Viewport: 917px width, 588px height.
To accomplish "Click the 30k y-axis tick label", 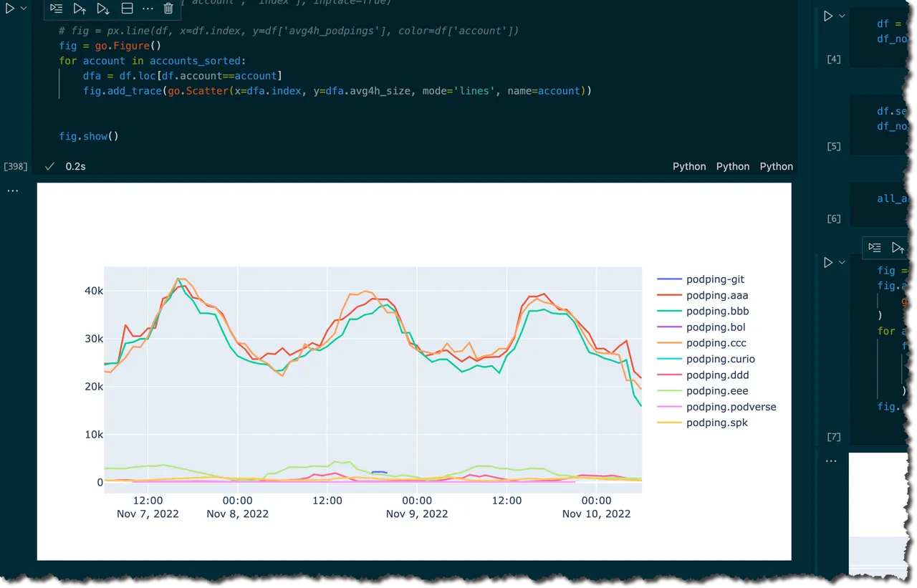I will (x=95, y=339).
